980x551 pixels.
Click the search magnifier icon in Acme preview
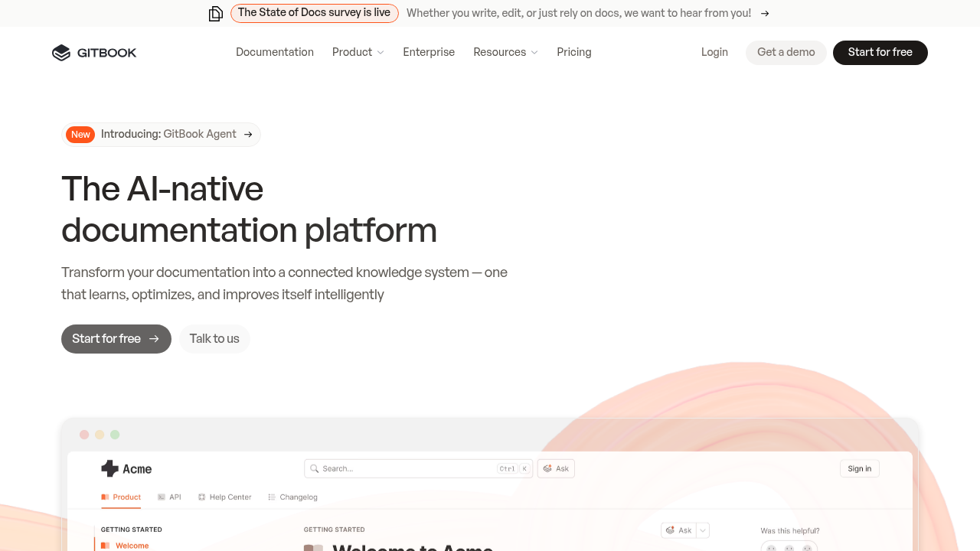pos(315,468)
